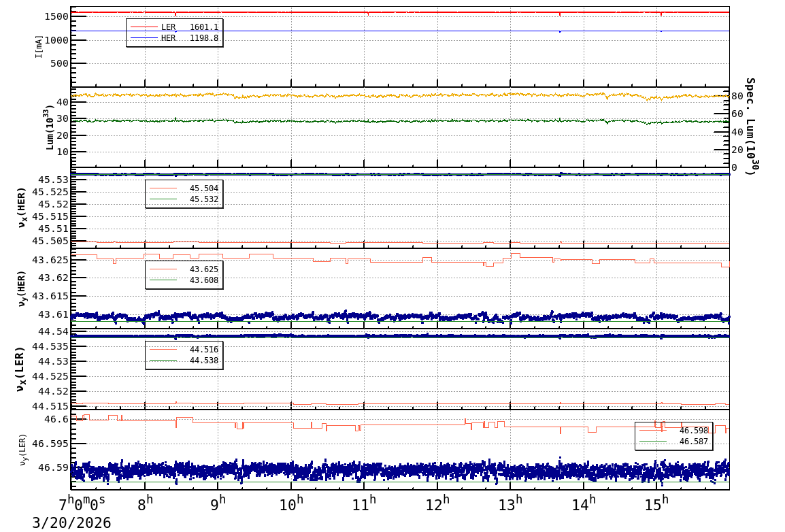Click the 15h time axis label
The image size is (785, 532).
(x=657, y=505)
